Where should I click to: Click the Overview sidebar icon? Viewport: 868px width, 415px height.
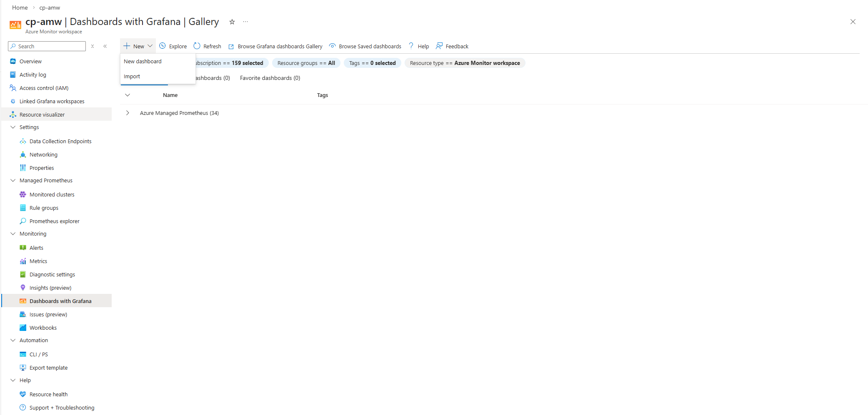13,61
